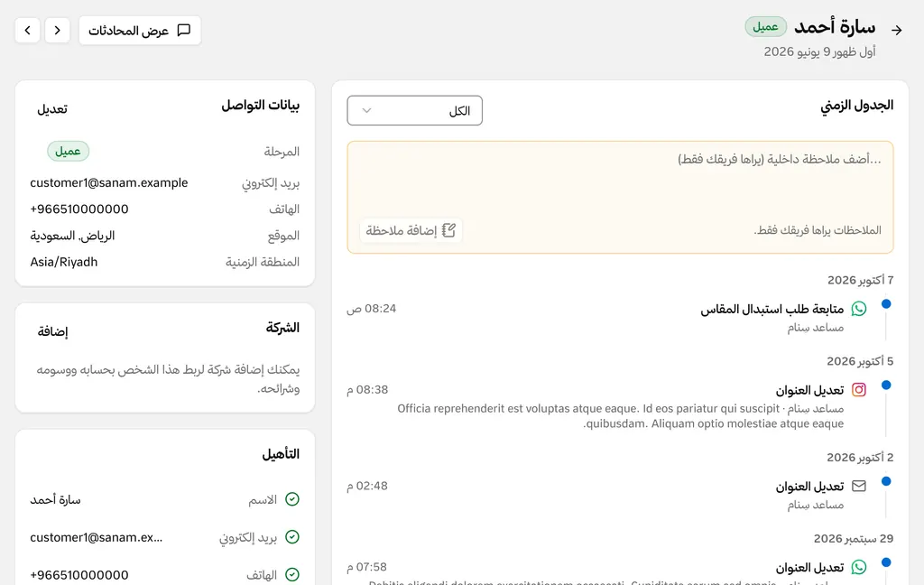The image size is (924, 585).
Task: Click the عميل stage badge in المرحلة row
Action: [x=69, y=151]
